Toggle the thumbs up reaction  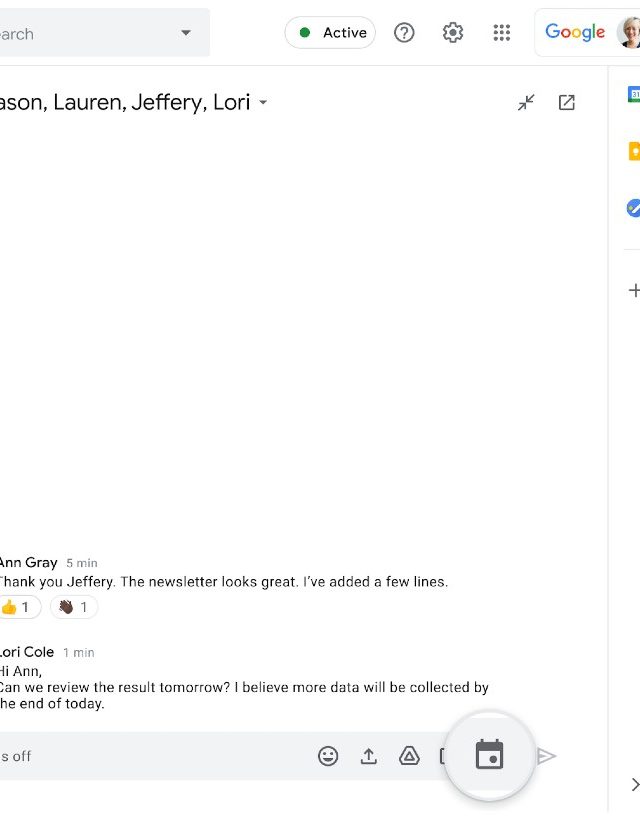18,607
